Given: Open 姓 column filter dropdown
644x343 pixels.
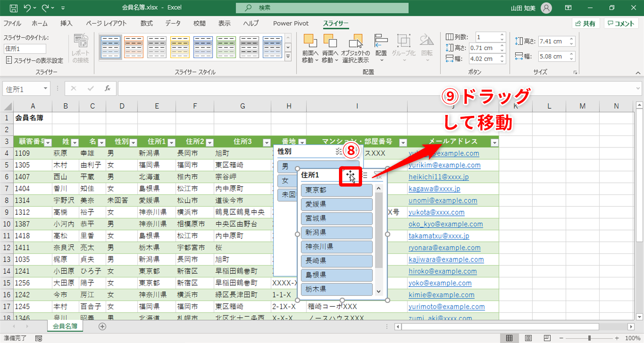Looking at the screenshot, I should click(x=74, y=142).
